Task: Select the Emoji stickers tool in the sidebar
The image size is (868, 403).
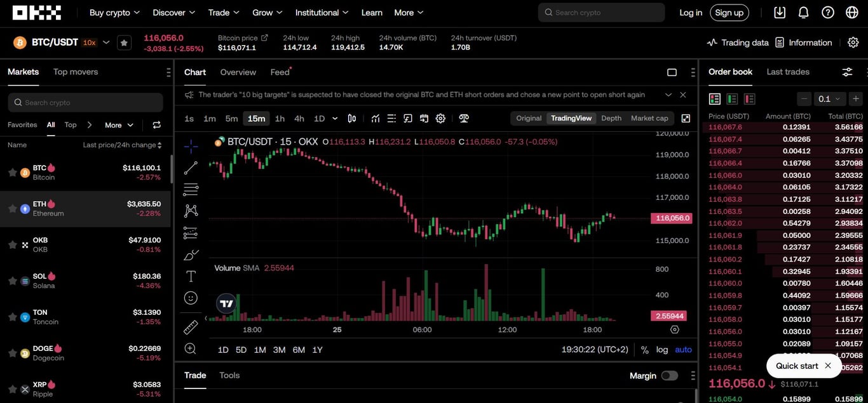Action: pyautogui.click(x=191, y=298)
